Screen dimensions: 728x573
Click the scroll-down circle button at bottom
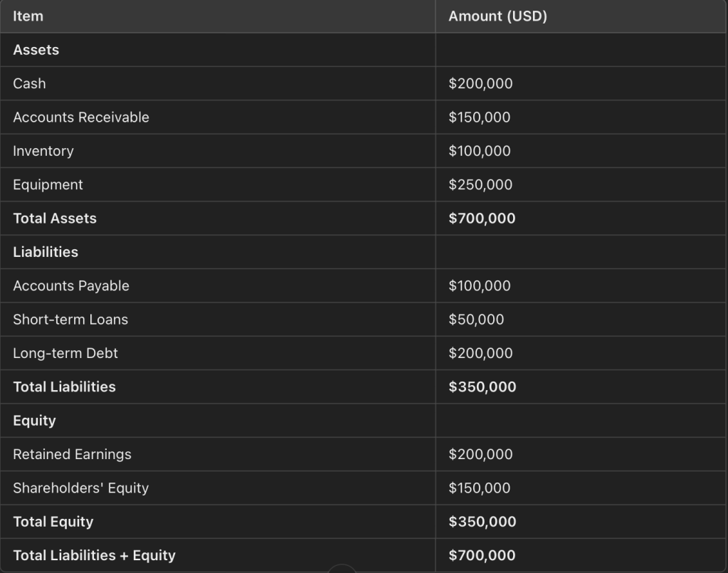(x=342, y=569)
